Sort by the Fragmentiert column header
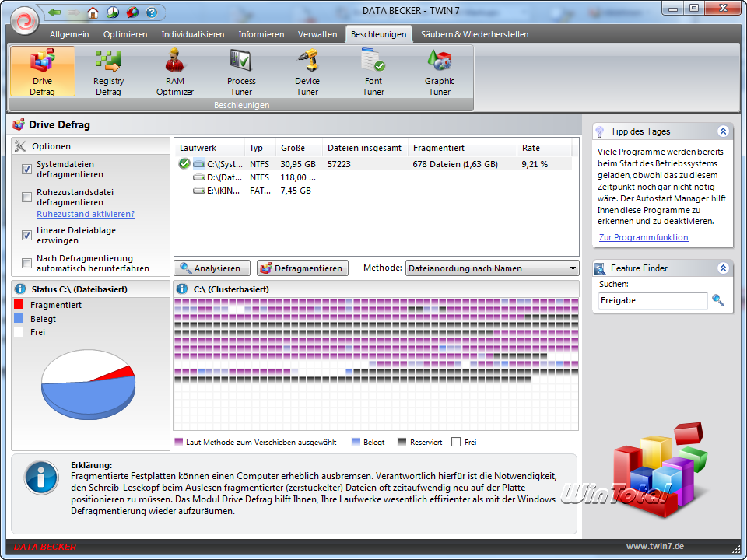This screenshot has width=747, height=560. click(x=462, y=148)
